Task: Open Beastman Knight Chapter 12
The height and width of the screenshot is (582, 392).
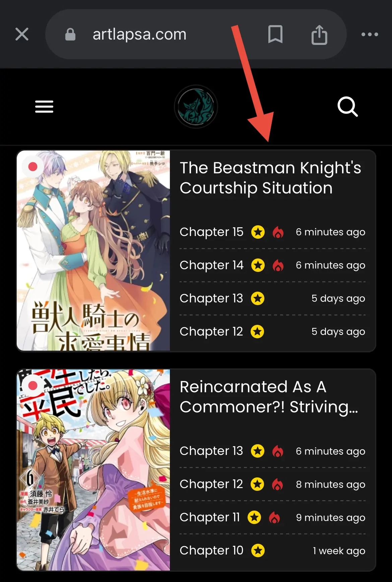Action: [211, 332]
